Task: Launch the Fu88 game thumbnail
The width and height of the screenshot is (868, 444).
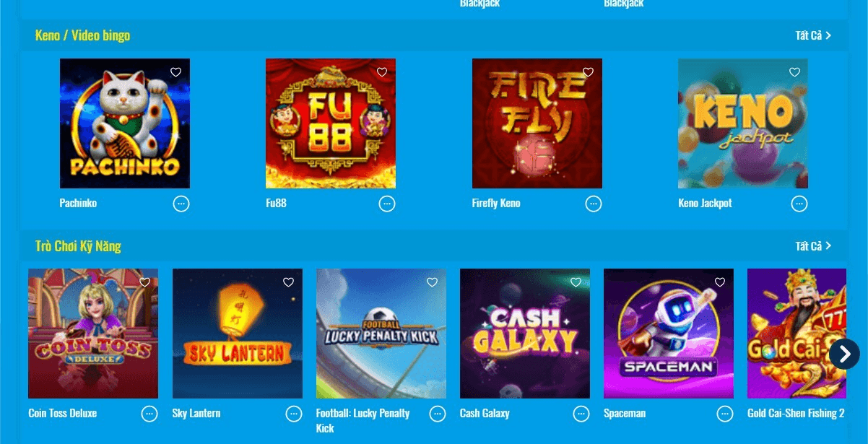Action: pyautogui.click(x=331, y=123)
